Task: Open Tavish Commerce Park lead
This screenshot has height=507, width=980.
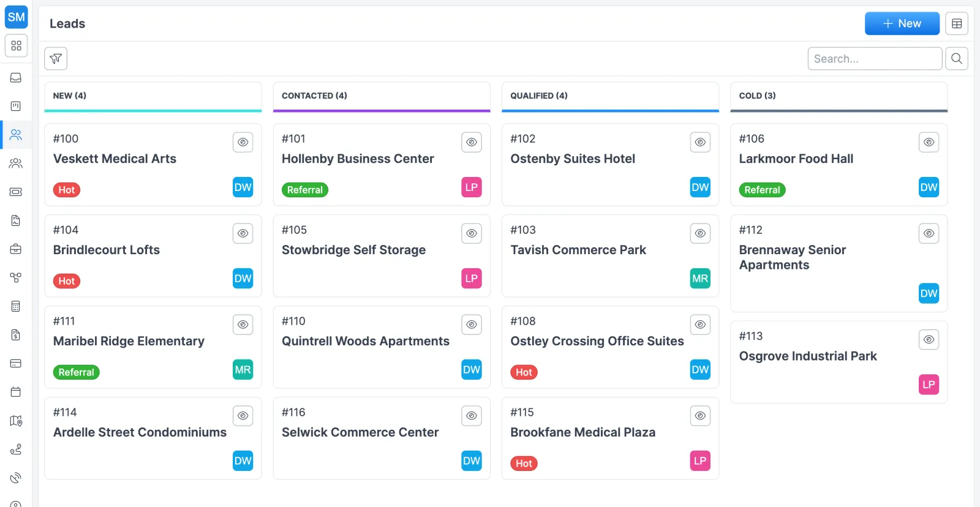Action: pyautogui.click(x=578, y=250)
